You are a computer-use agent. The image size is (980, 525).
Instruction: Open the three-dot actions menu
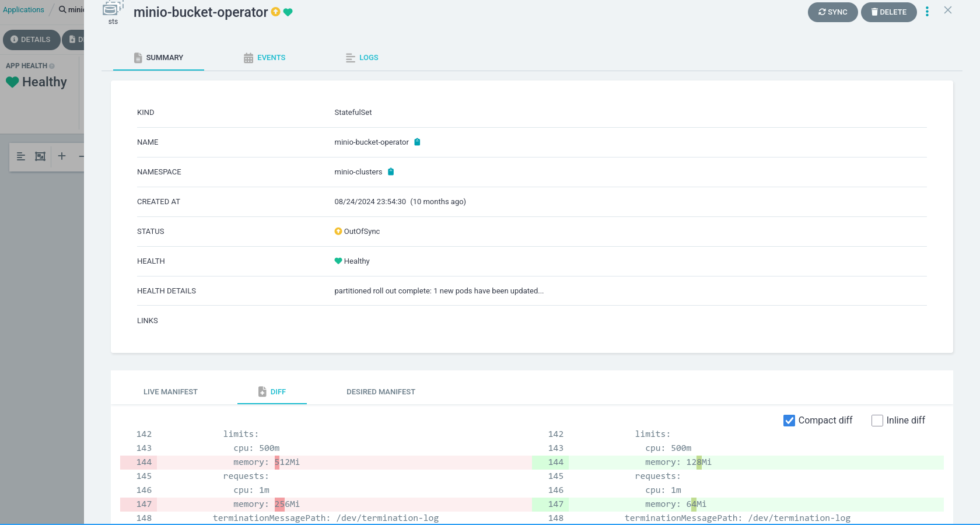927,12
